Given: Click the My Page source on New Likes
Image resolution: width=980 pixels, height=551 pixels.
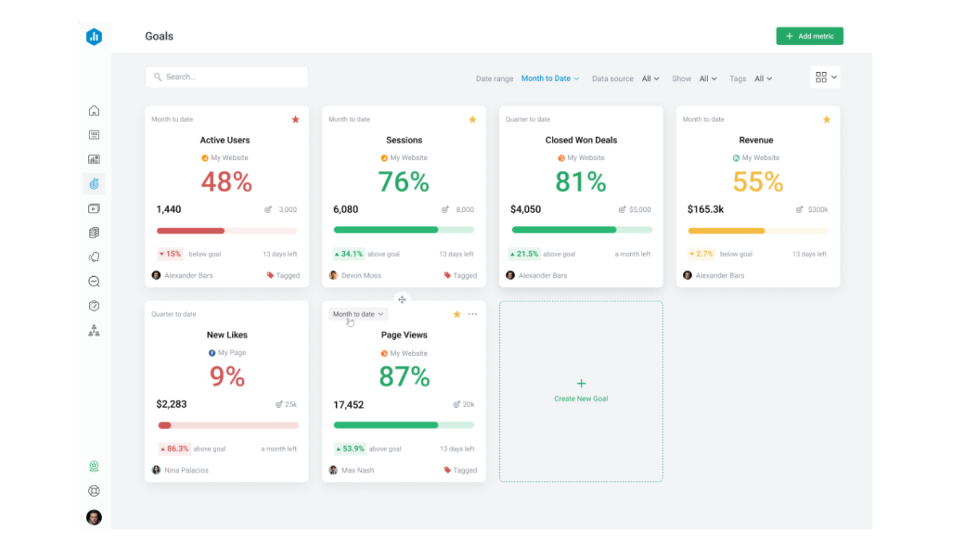Looking at the screenshot, I should (227, 353).
